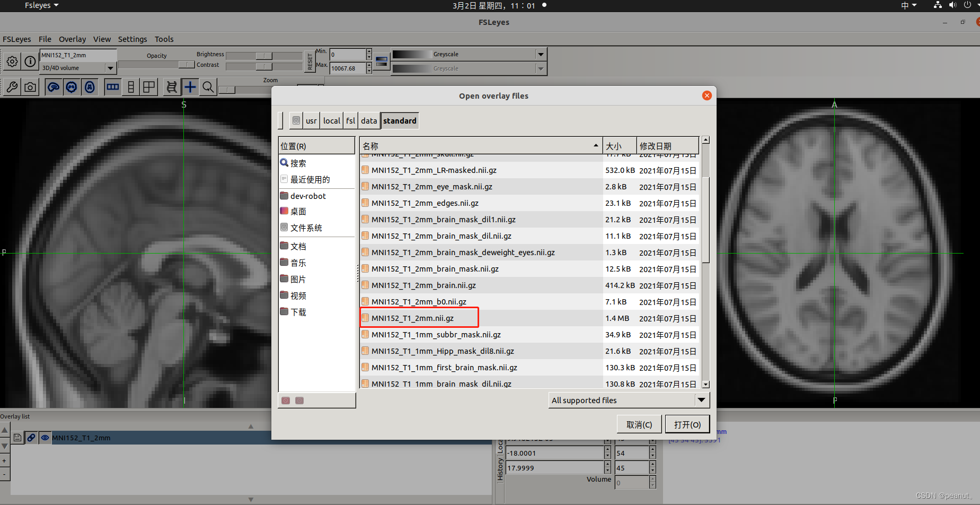Take a screenshot with the camera icon
980x505 pixels.
click(x=30, y=86)
